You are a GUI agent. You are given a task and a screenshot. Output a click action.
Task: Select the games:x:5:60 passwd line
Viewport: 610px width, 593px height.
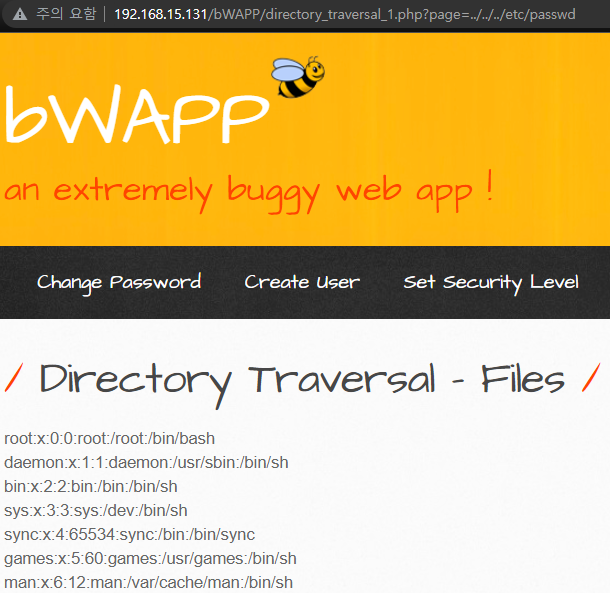click(150, 559)
